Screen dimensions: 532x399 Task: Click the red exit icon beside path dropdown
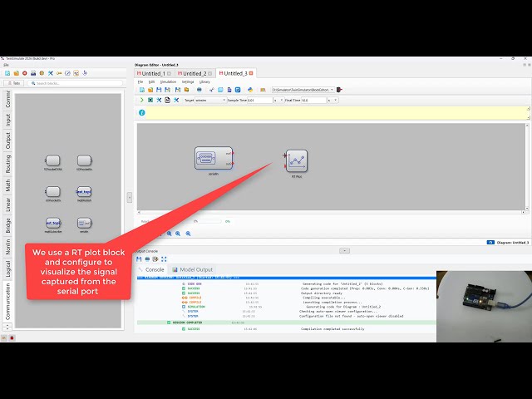click(x=339, y=90)
